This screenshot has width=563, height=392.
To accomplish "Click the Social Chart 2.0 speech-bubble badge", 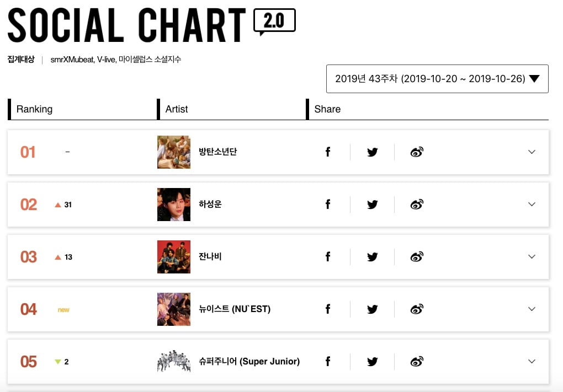I will click(274, 21).
